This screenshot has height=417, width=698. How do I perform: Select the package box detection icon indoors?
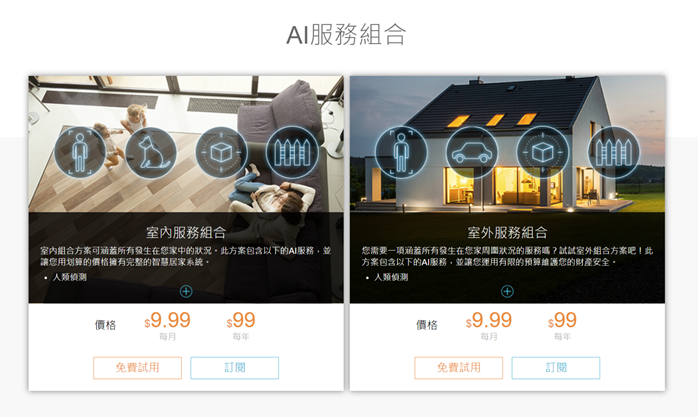tap(221, 152)
